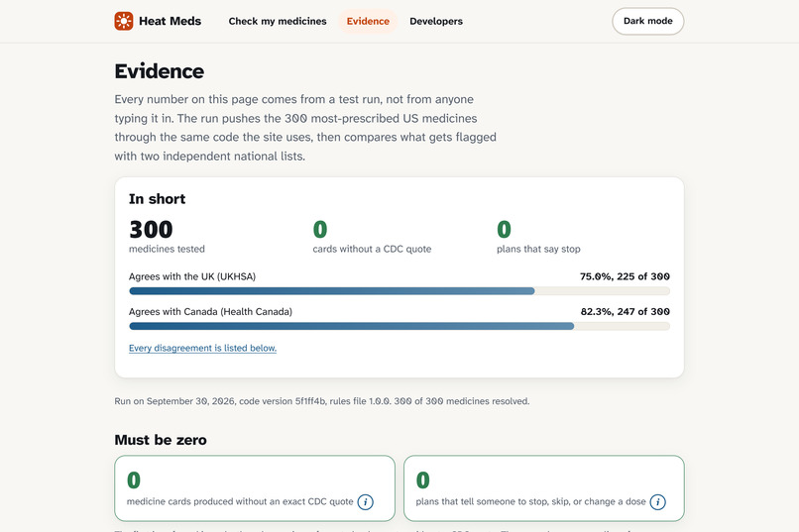Open info icon beside exact CDC quote card
This screenshot has height=532, width=799.
click(366, 502)
